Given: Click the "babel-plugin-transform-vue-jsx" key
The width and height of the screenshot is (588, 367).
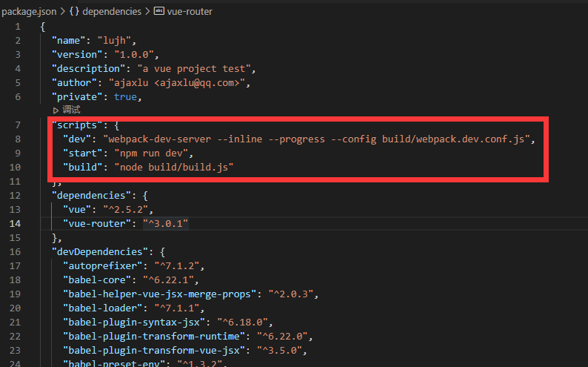Looking at the screenshot, I should click(154, 351).
